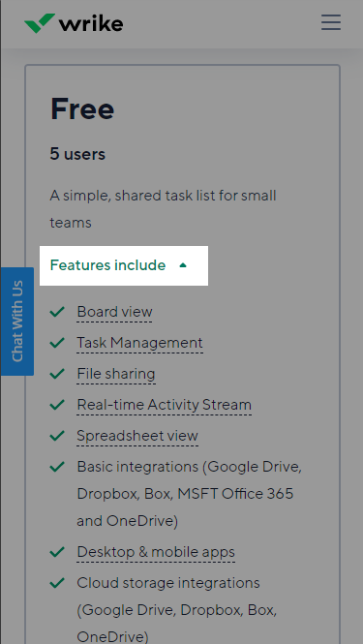Click the Board view feature link
363x644 pixels.
point(114,312)
